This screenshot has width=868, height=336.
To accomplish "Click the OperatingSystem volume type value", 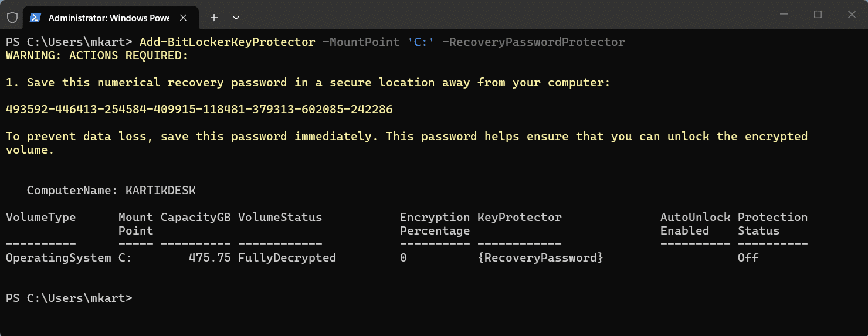I will pos(58,257).
